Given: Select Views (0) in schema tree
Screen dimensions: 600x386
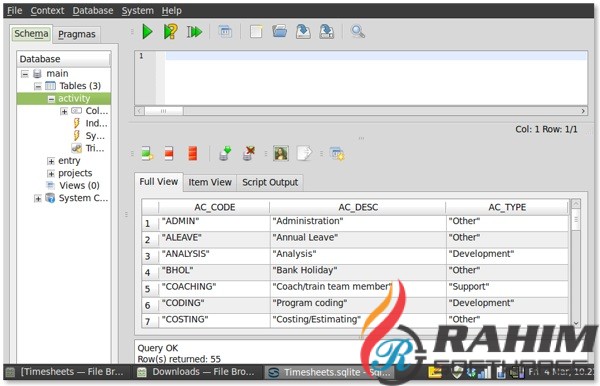Looking at the screenshot, I should point(79,186).
